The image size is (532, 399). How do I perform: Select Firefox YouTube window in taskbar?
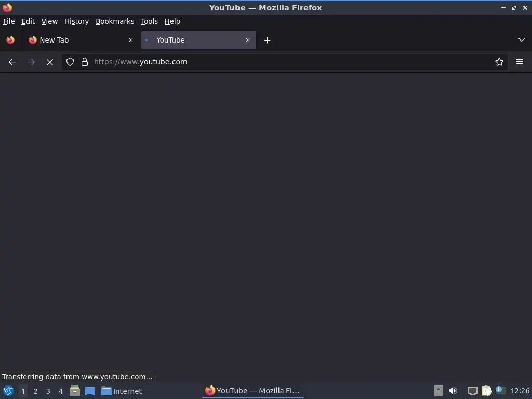click(x=253, y=391)
